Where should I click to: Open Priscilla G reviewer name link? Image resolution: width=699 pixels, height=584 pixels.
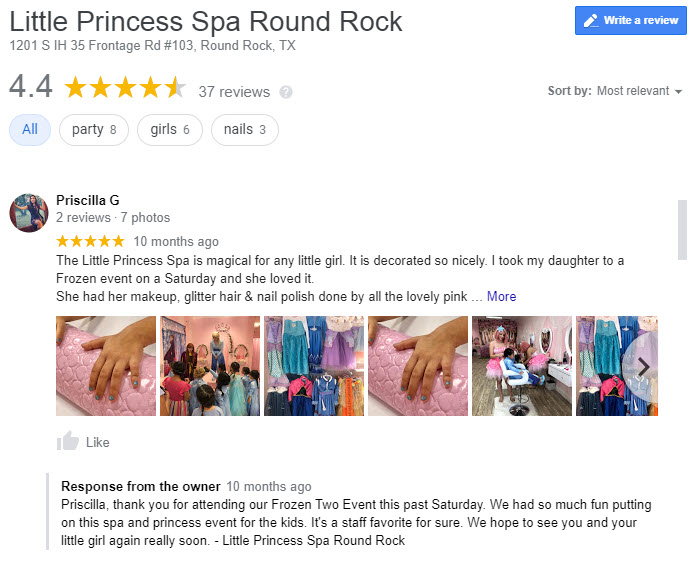point(88,201)
